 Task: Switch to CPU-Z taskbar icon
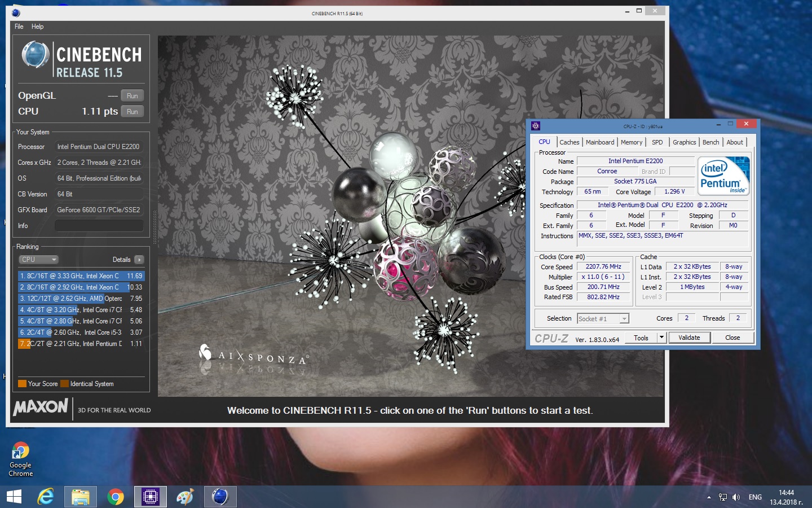click(150, 497)
